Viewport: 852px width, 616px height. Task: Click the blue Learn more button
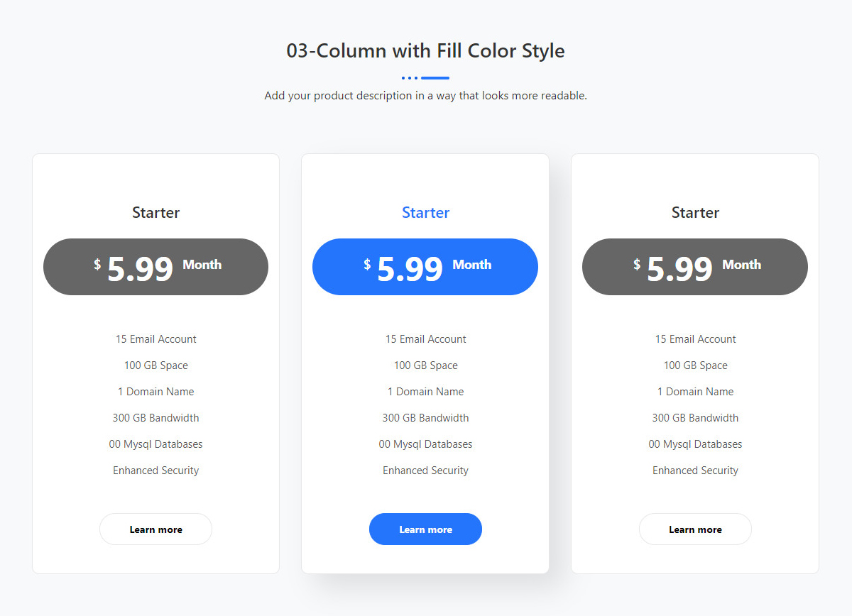coord(425,529)
